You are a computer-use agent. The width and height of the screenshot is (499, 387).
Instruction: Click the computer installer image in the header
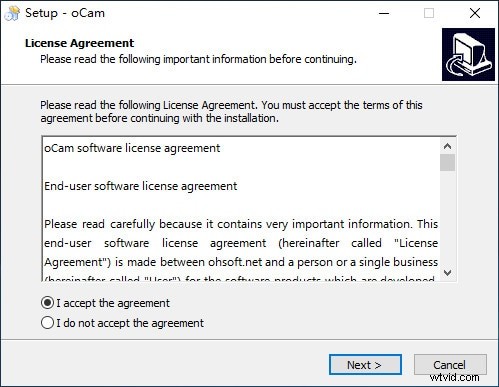click(x=468, y=54)
